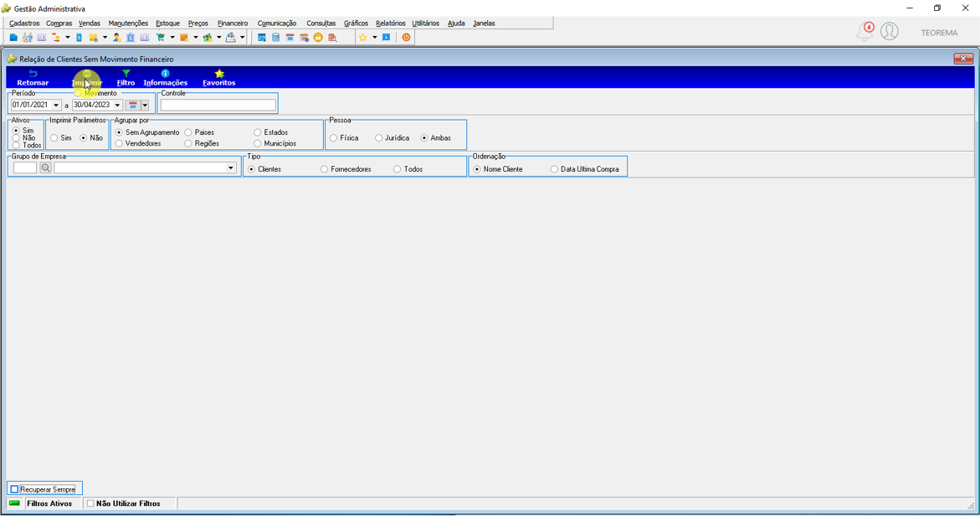
Task: Open the Relatórios menu
Action: 391,23
